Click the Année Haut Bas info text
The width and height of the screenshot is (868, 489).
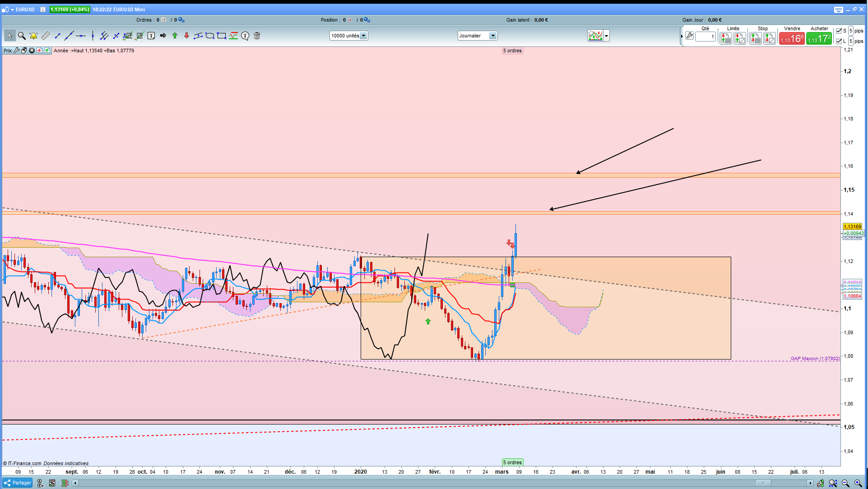tap(94, 51)
